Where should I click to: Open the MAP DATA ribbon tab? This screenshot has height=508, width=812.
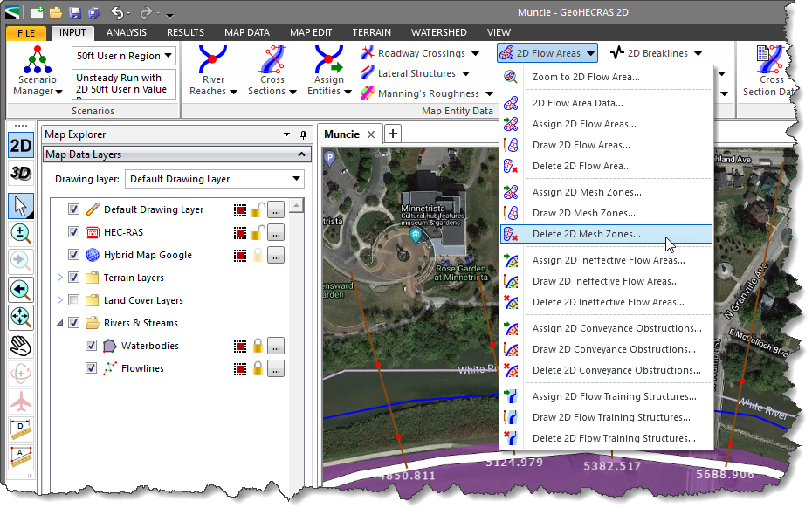tap(247, 32)
